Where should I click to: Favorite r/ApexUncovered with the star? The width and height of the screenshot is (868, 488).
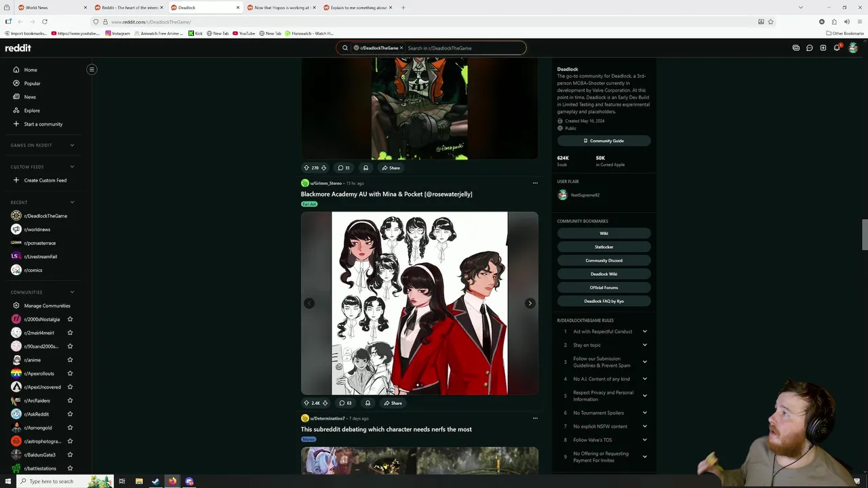click(x=70, y=387)
